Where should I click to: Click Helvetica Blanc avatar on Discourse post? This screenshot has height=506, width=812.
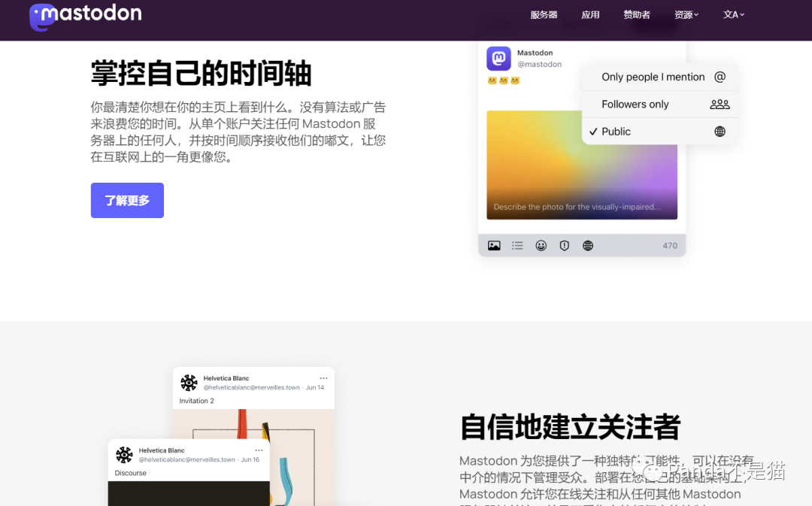(x=124, y=455)
